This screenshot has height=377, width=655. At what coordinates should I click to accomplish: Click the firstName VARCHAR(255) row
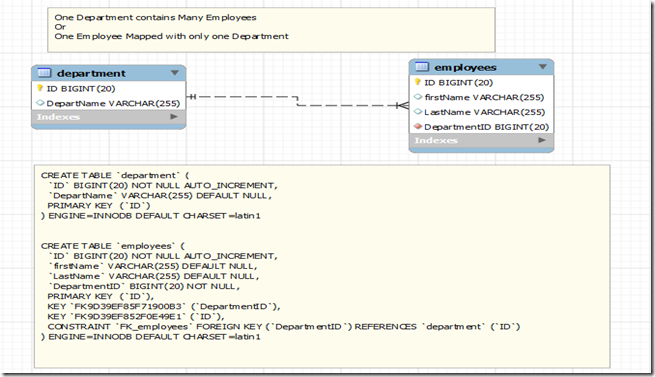click(x=482, y=97)
